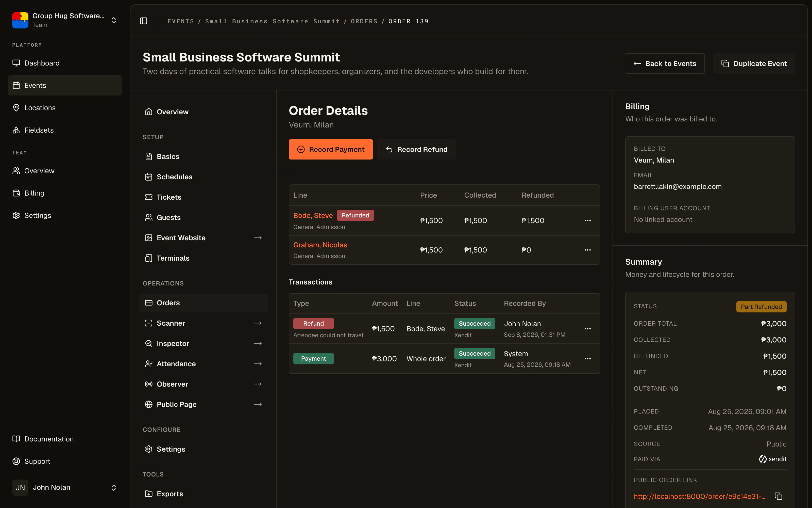The image size is (812, 508).
Task: Open actions menu for the Refund transaction
Action: coord(587,329)
